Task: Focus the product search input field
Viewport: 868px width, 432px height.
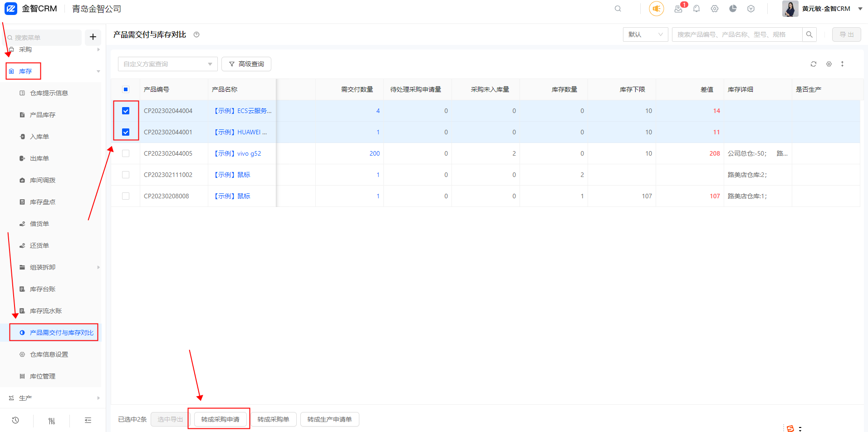Action: point(737,34)
